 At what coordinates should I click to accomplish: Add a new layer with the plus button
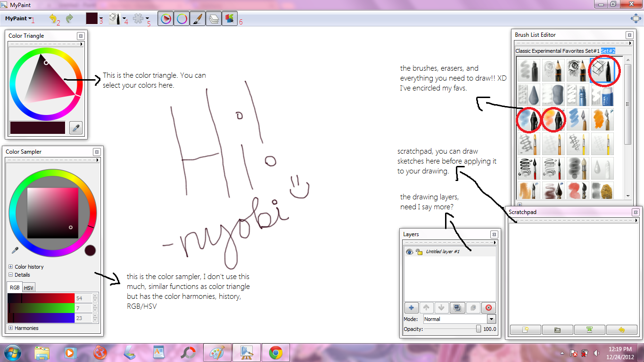click(411, 307)
